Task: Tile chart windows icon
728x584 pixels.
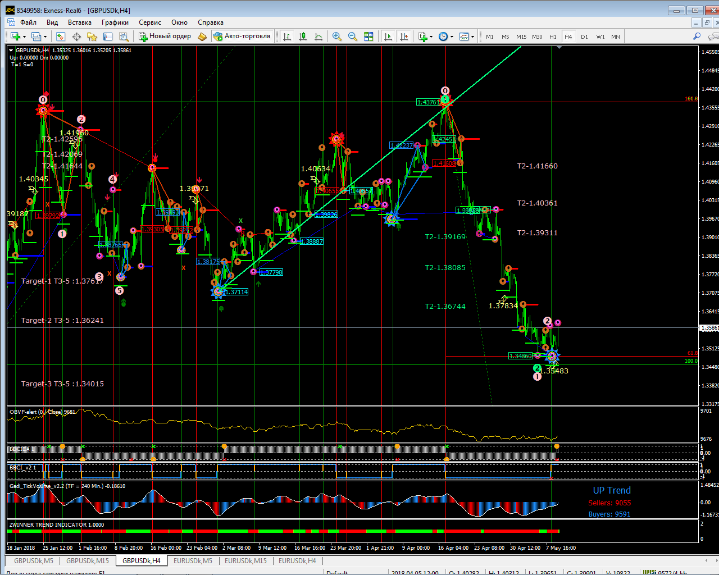Action: (x=368, y=36)
